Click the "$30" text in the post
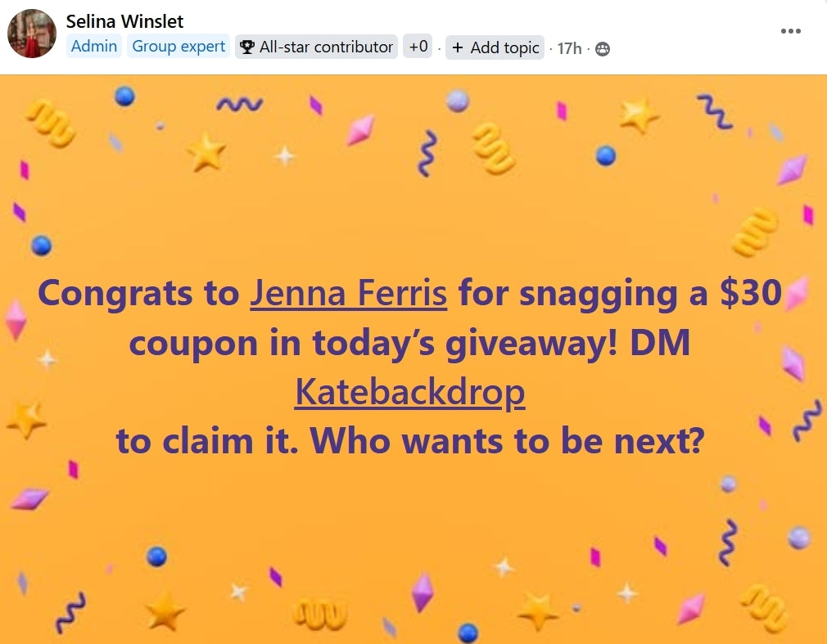This screenshot has width=827, height=644. pyautogui.click(x=751, y=293)
